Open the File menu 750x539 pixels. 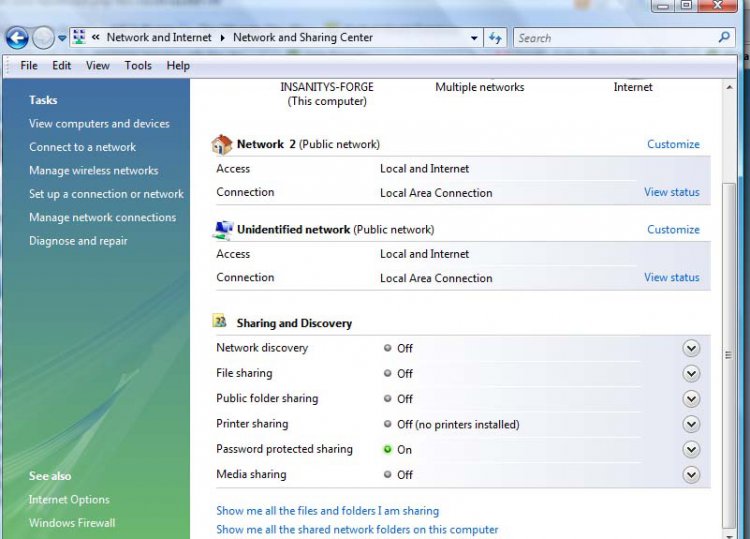tap(29, 66)
